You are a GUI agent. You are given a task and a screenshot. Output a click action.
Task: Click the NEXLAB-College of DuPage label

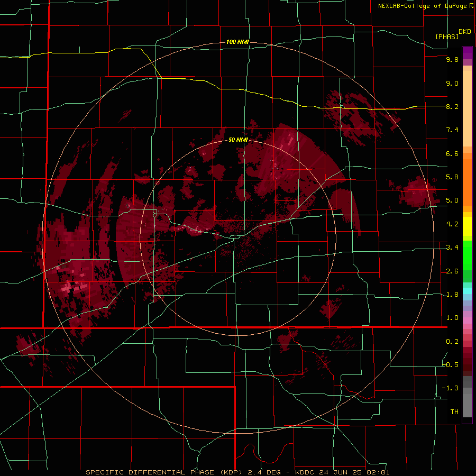point(423,6)
